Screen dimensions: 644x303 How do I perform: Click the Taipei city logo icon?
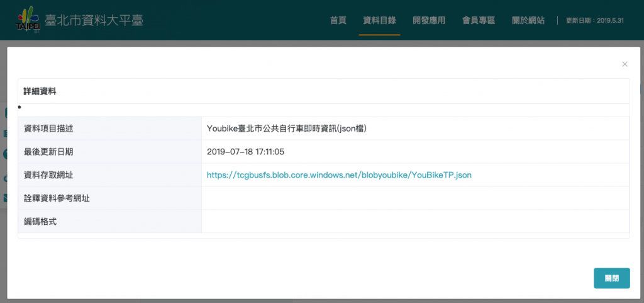[x=28, y=20]
